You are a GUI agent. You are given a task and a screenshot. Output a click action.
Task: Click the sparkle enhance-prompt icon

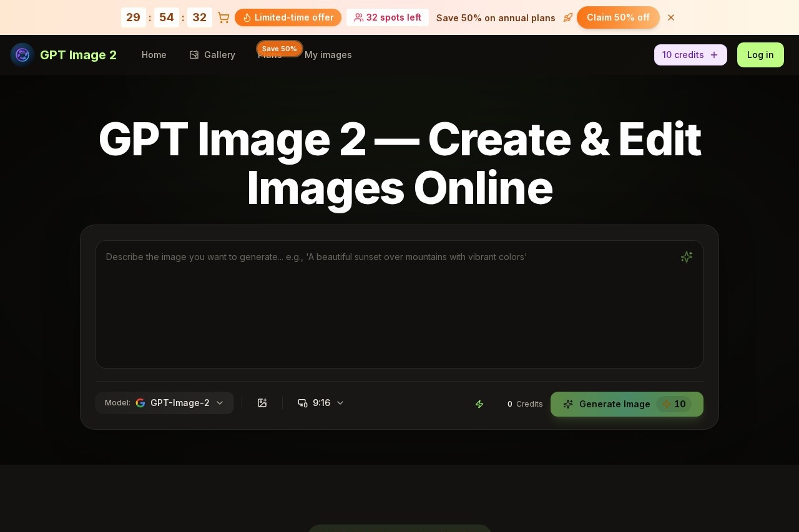click(687, 257)
